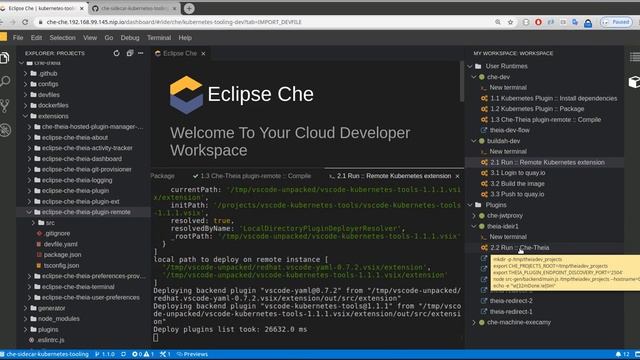Click the sync icon in status bar
Image resolution: width=640 pixels, height=360 pixels.
tap(123, 354)
